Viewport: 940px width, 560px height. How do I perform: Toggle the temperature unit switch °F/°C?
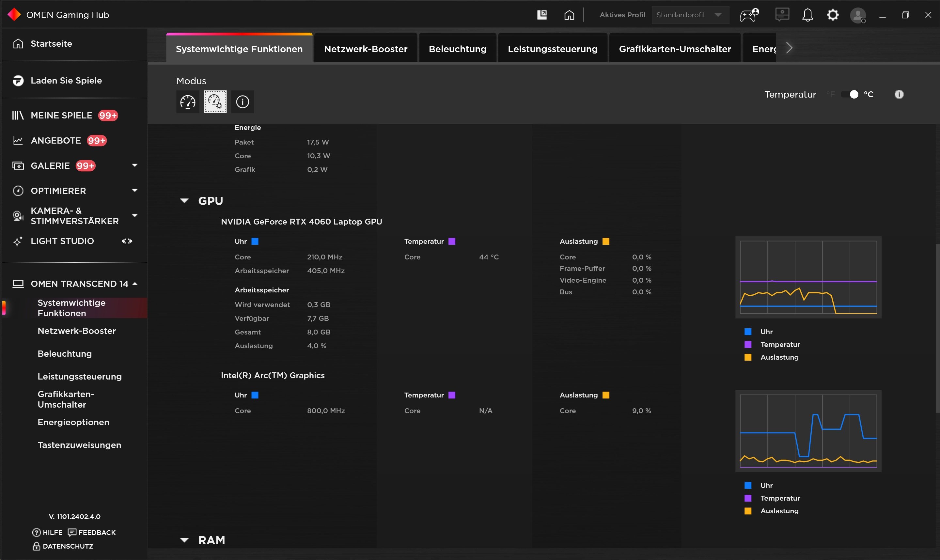(x=850, y=94)
